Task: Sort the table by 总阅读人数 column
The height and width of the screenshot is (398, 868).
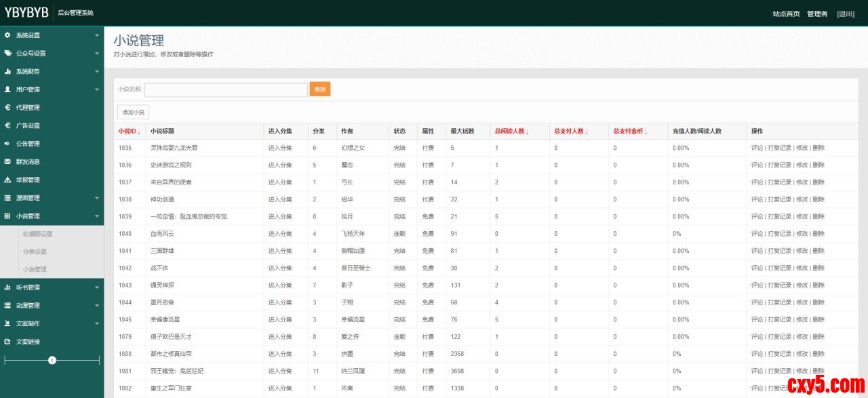Action: [x=512, y=132]
